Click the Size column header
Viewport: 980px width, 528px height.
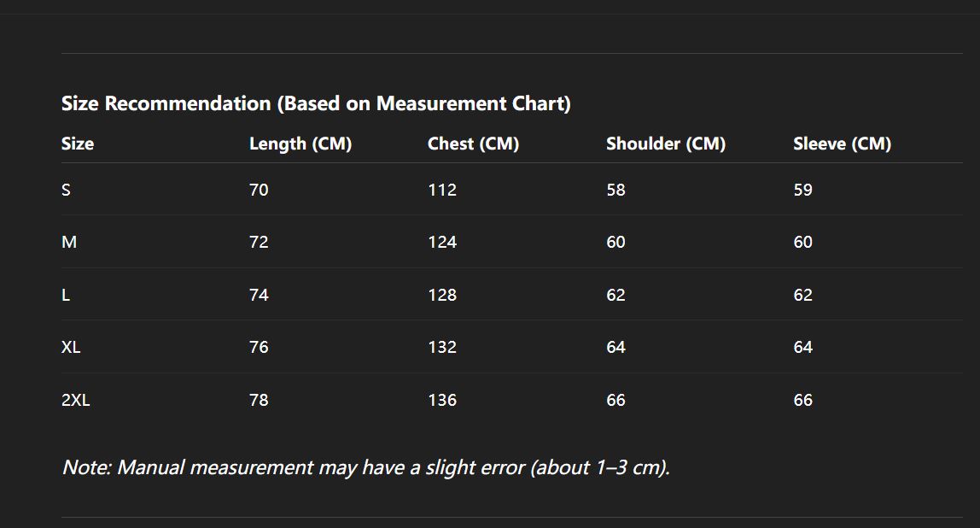point(78,144)
